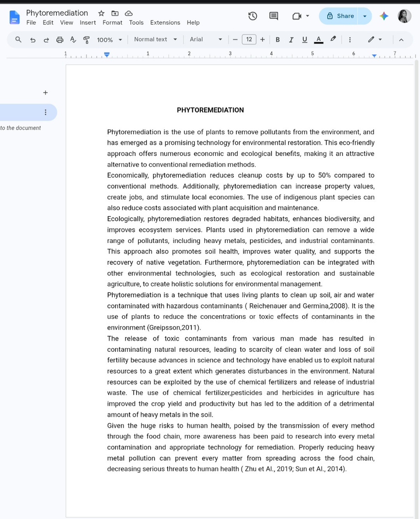
Task: Click the Share button
Action: (x=339, y=16)
